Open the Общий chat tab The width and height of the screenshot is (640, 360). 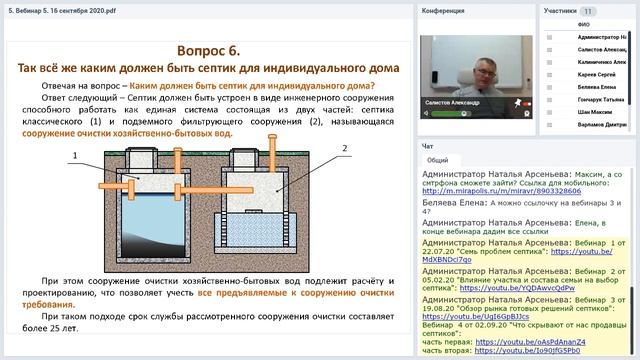[438, 160]
